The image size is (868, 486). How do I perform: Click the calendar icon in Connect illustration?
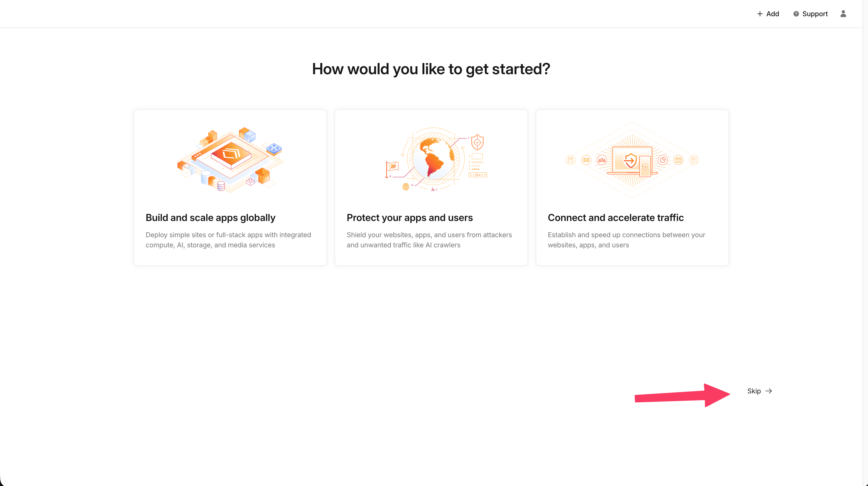coord(678,160)
